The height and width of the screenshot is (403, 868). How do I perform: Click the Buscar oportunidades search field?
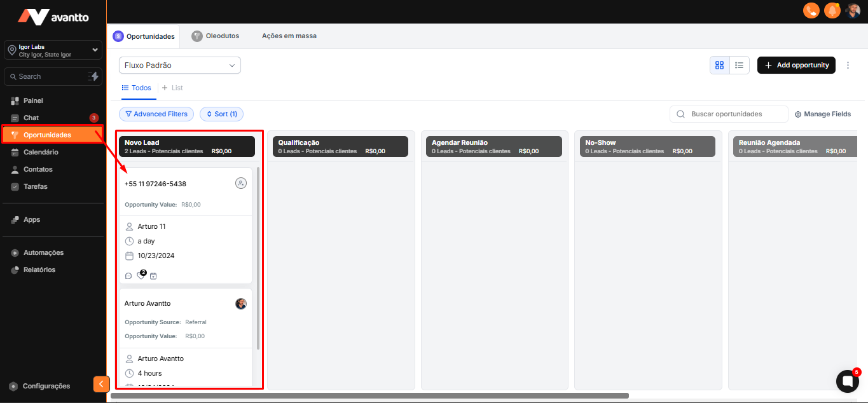click(x=729, y=114)
